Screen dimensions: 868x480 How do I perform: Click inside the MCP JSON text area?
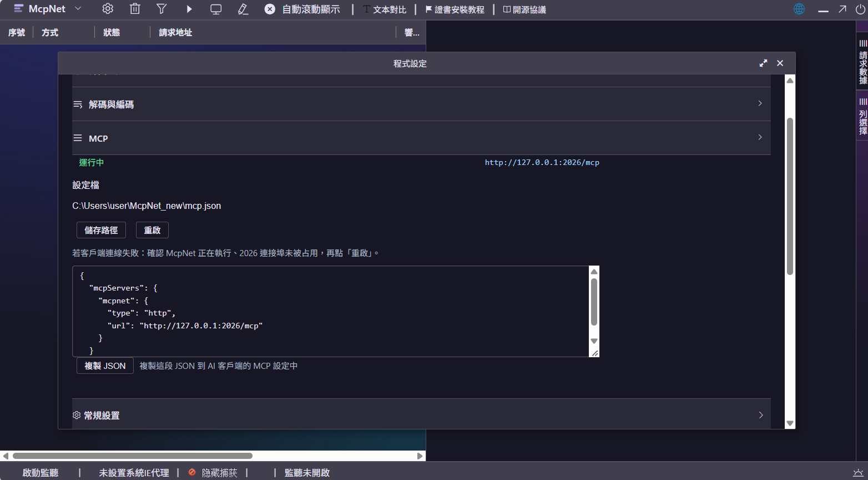pyautogui.click(x=331, y=311)
